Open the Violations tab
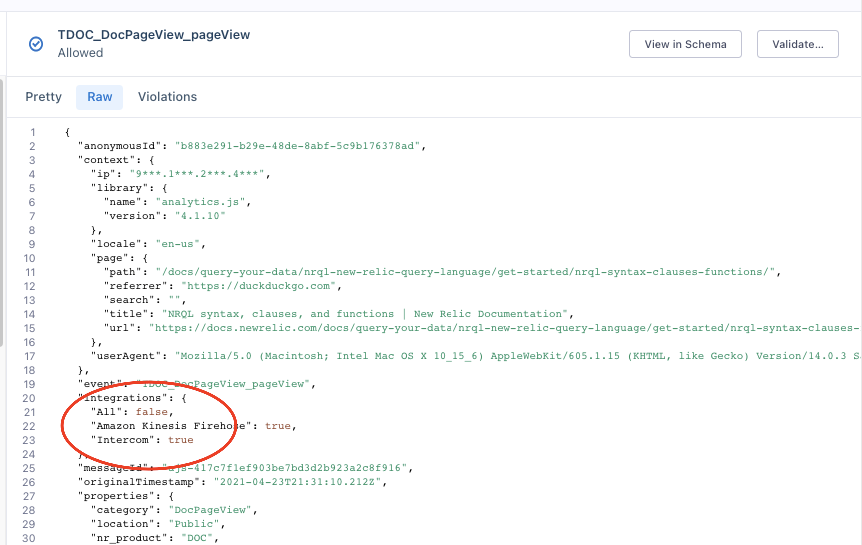 point(167,97)
